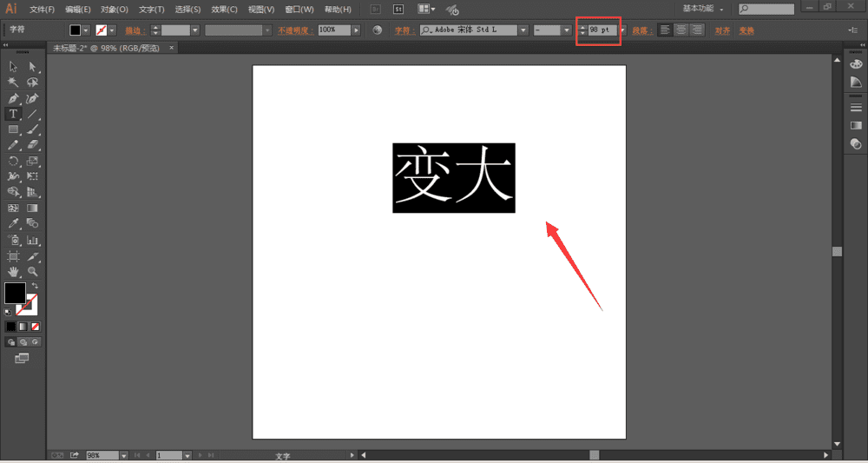Open Adobe Bridge (Br) icon
Image resolution: width=868 pixels, height=463 pixels.
376,10
